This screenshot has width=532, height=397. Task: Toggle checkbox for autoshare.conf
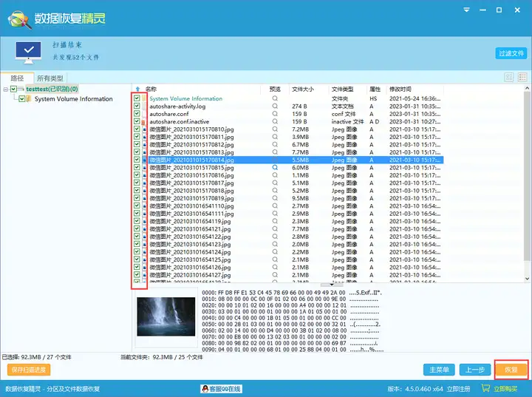(137, 113)
